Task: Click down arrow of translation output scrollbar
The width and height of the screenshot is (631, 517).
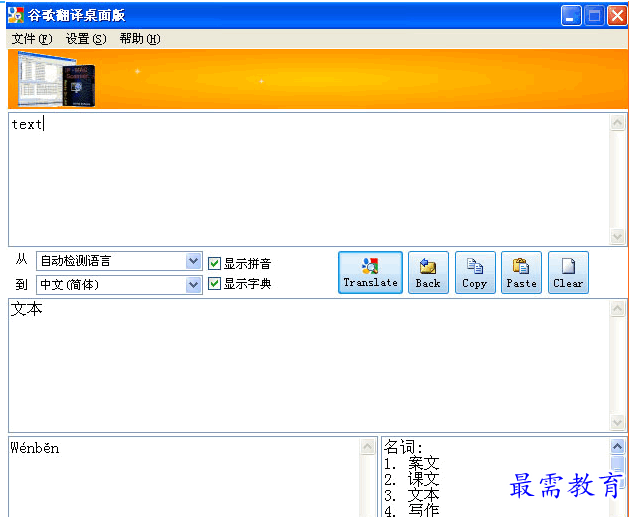Action: (x=617, y=422)
